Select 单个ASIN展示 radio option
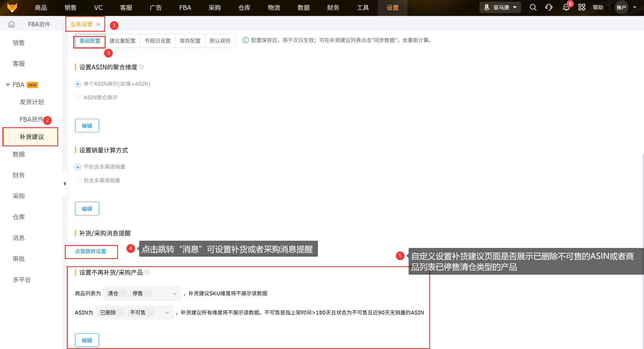Viewport: 644px width, 349px height. pos(78,84)
